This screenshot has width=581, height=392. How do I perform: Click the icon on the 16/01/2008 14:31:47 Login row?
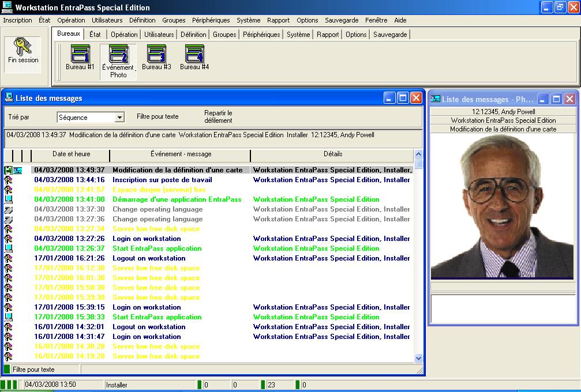coord(8,337)
